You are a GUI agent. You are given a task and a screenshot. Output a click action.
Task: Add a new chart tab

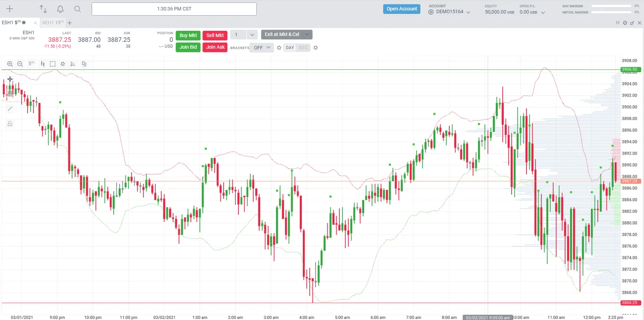(70, 23)
